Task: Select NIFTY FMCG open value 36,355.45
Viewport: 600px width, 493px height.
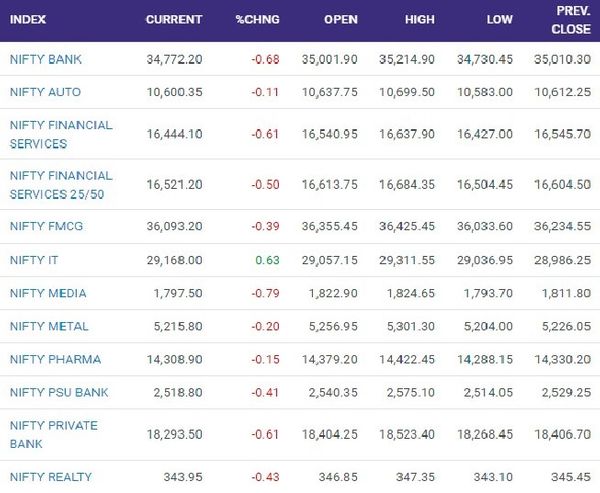Action: click(329, 226)
